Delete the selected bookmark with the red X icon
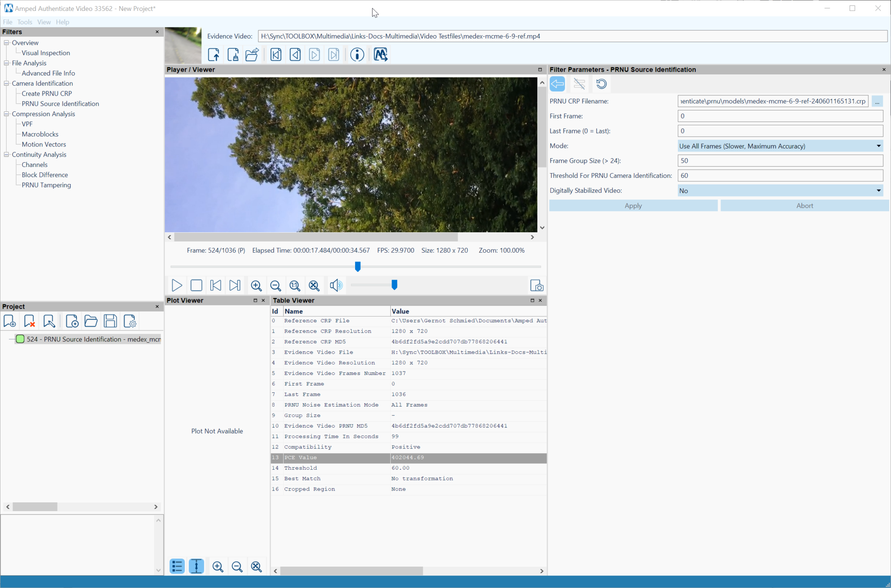Screen dimensions: 891x588 [29, 321]
